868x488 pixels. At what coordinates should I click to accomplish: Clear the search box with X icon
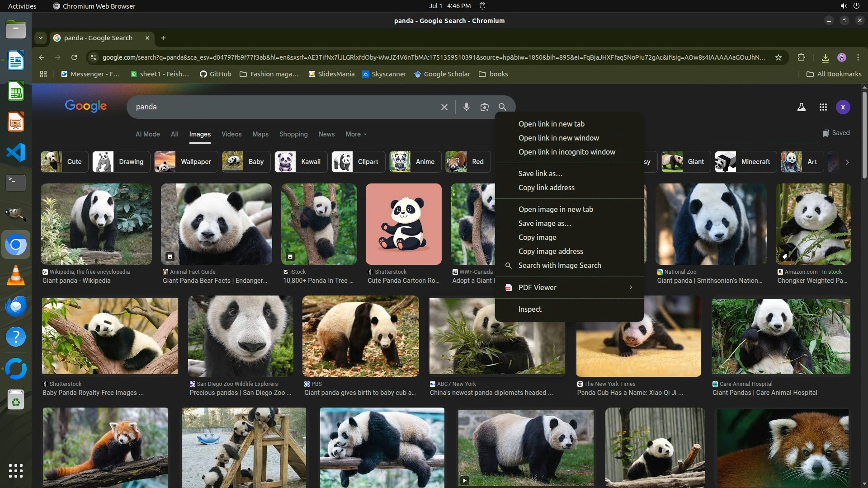pyautogui.click(x=444, y=107)
